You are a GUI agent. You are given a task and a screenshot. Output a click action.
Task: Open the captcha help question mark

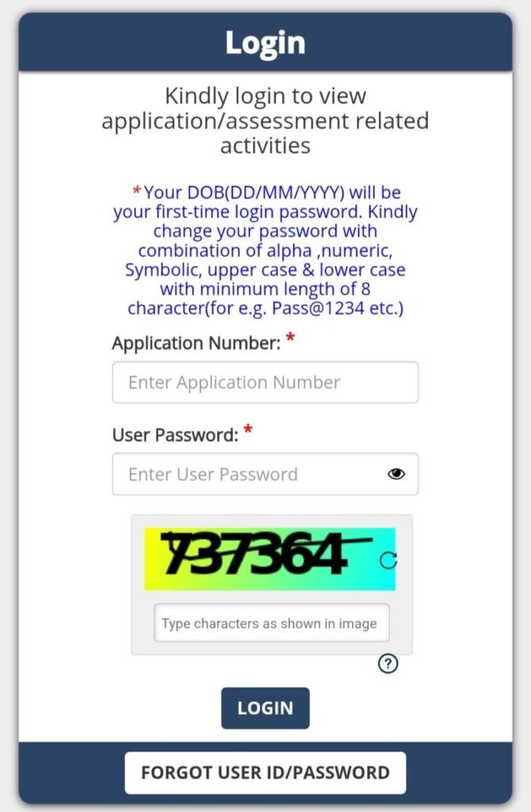click(388, 664)
